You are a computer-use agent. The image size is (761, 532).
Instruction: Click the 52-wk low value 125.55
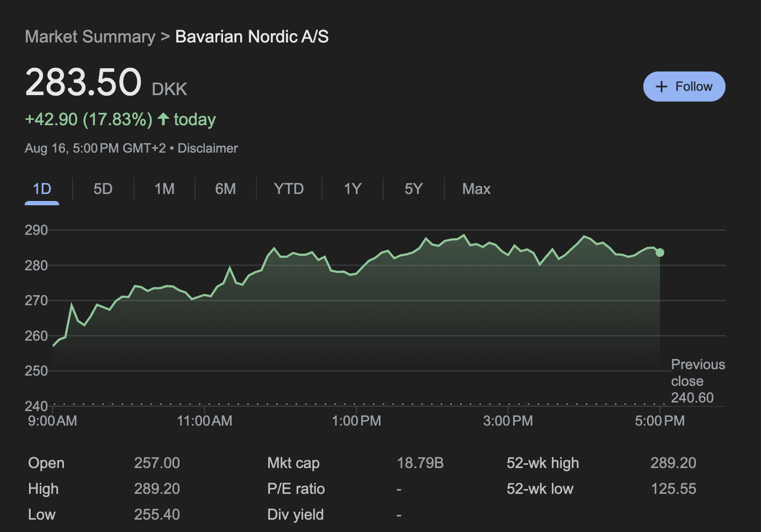point(673,489)
